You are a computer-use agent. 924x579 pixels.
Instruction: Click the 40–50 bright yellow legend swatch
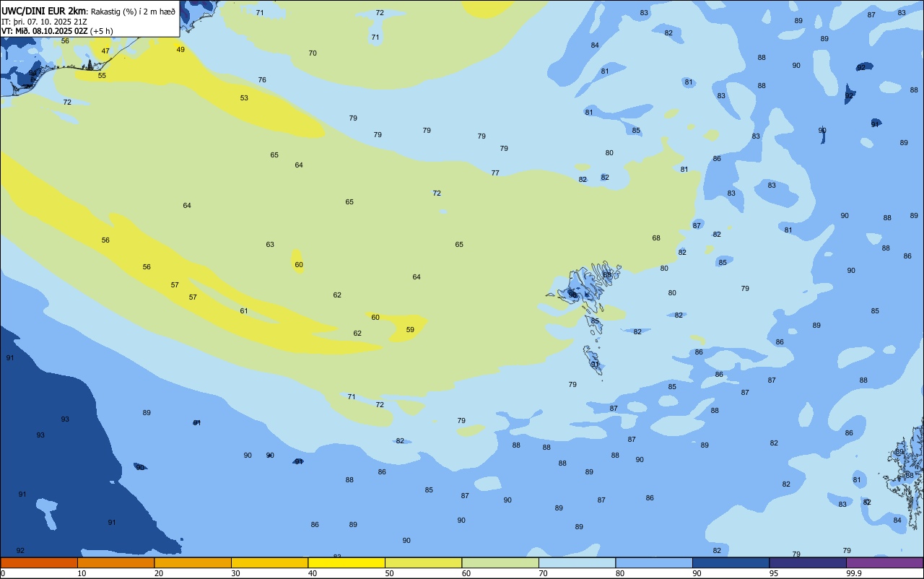pyautogui.click(x=346, y=562)
